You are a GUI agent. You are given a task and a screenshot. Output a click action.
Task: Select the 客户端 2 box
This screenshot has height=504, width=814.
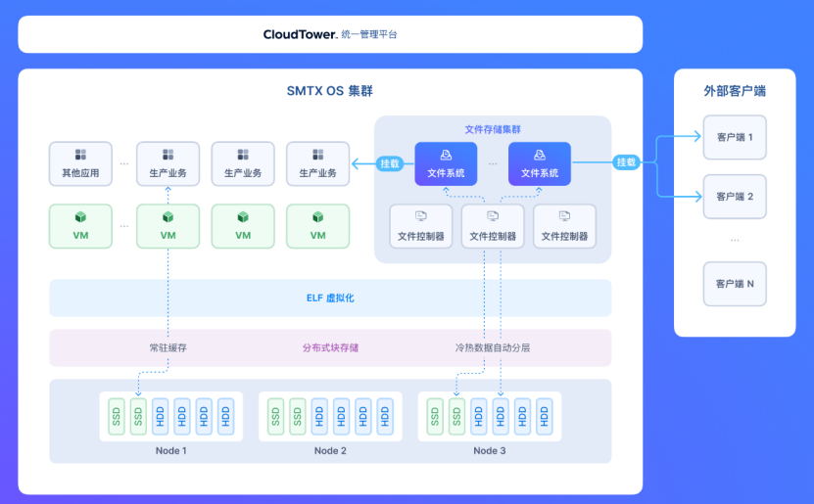click(x=735, y=197)
